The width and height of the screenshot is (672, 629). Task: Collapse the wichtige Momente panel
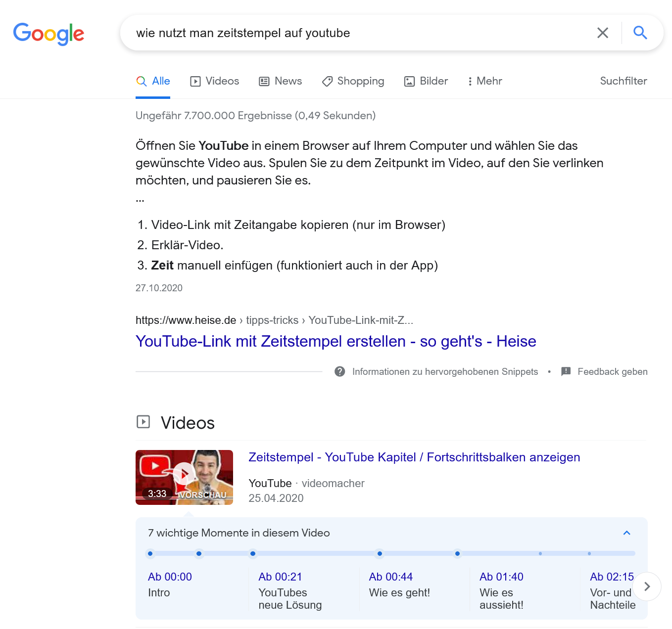point(626,533)
